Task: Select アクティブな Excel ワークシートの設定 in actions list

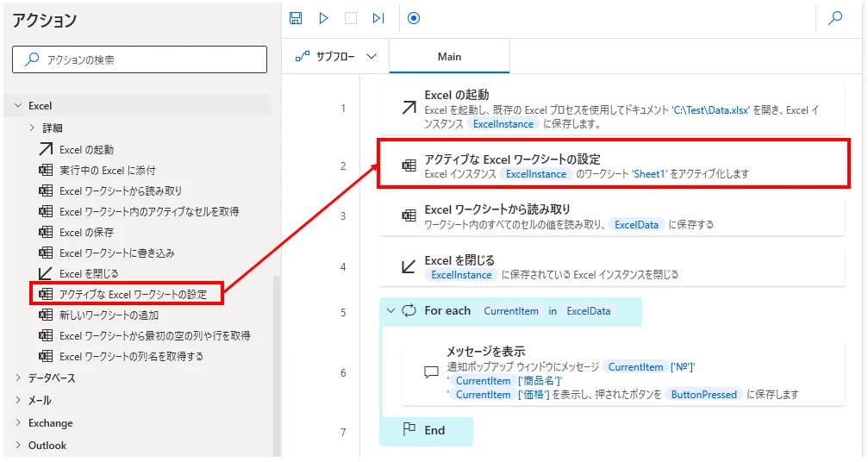Action: point(133,294)
